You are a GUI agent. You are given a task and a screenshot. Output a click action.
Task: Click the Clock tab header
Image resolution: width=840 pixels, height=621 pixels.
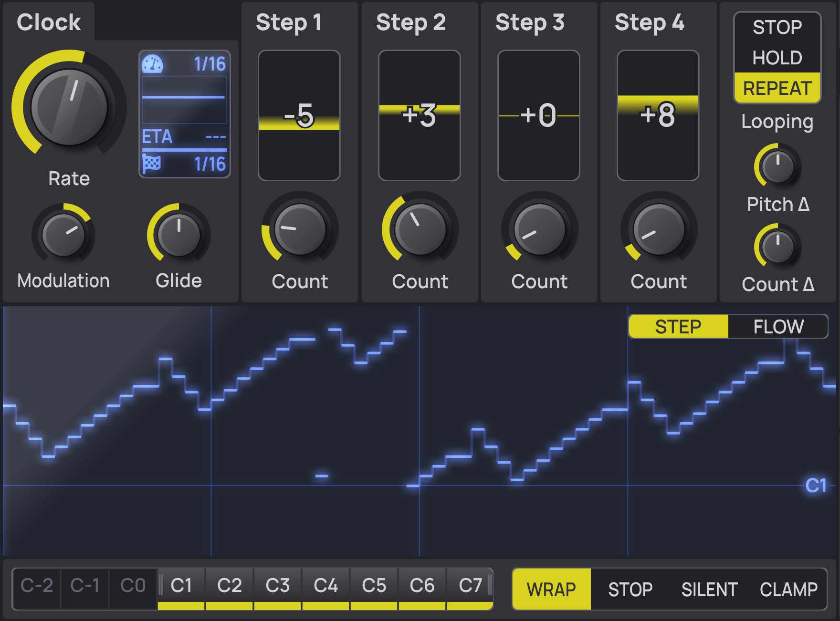pos(49,22)
